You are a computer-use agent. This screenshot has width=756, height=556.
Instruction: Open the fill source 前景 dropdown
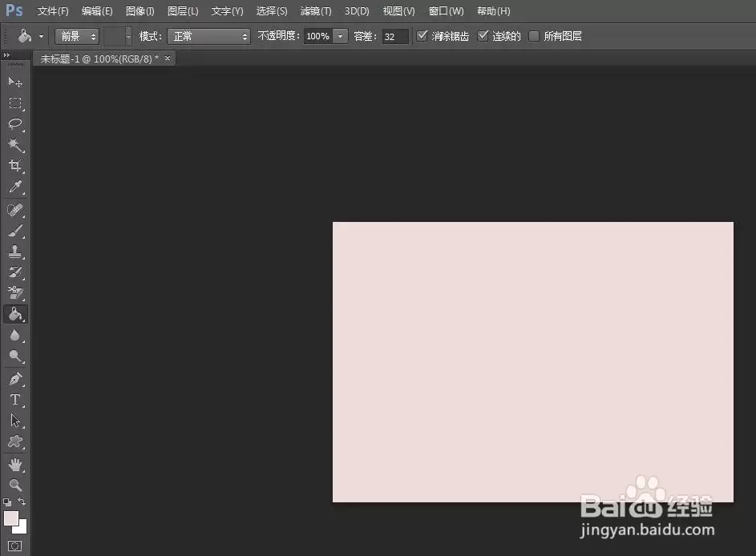(x=77, y=36)
